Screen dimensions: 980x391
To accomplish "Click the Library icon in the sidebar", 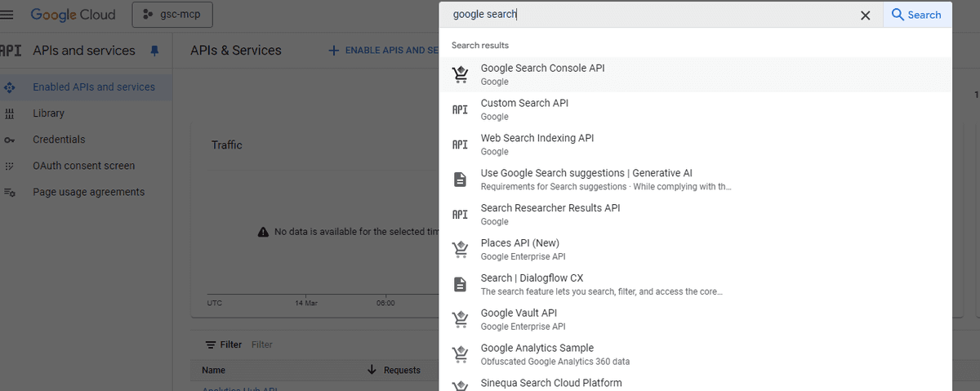I will tap(10, 113).
